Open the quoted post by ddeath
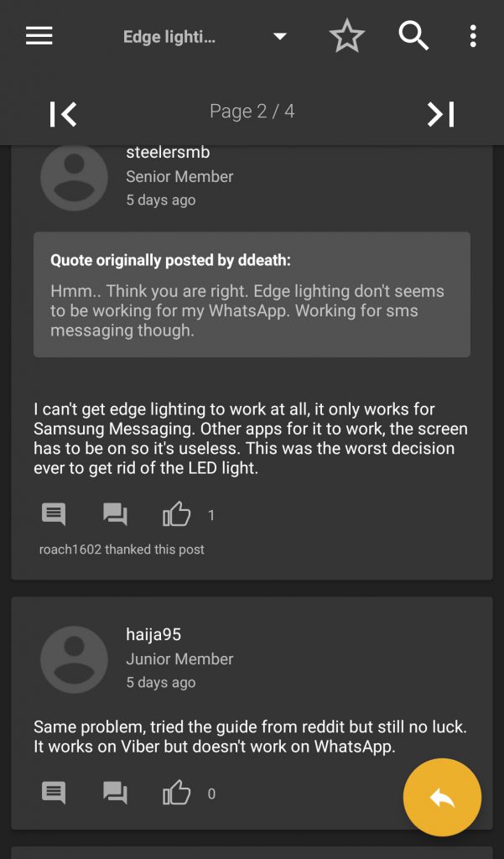Image resolution: width=504 pixels, height=859 pixels. [x=252, y=294]
